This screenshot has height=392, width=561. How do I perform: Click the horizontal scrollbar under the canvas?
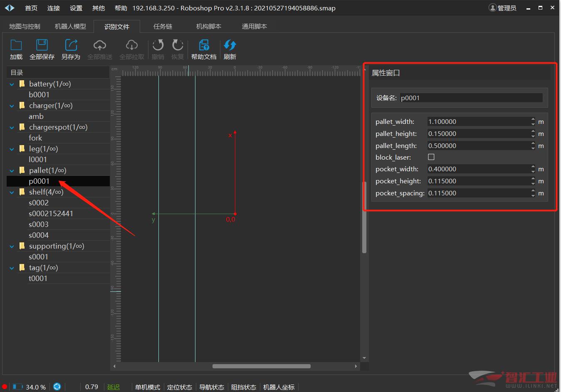click(261, 366)
